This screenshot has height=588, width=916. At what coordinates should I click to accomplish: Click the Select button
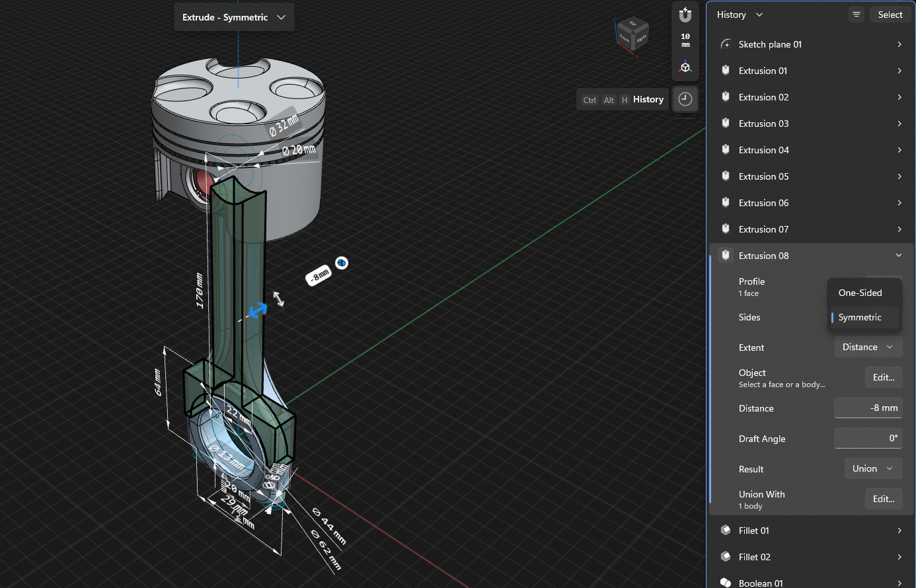pos(890,14)
